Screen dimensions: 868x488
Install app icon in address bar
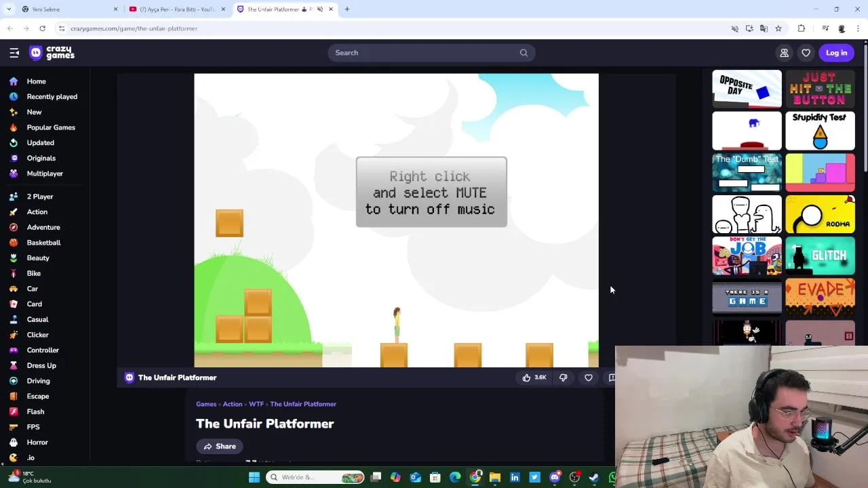[749, 28]
